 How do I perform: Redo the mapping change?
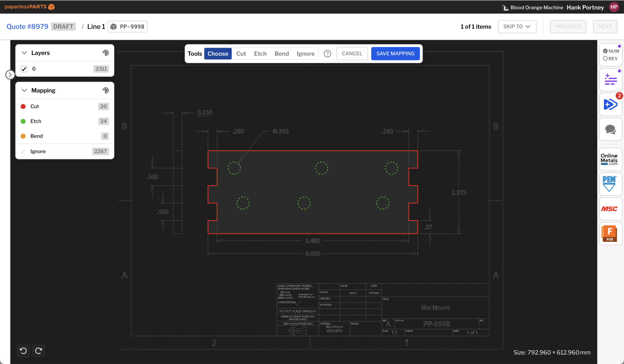coord(38,351)
